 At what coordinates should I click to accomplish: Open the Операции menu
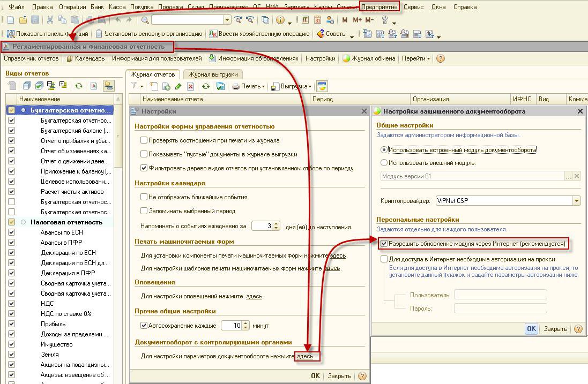coord(72,7)
